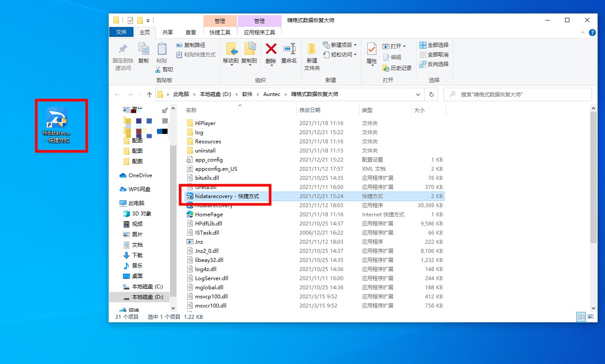Click the History (历史记录) icon
This screenshot has width=605, height=364.
tap(386, 68)
